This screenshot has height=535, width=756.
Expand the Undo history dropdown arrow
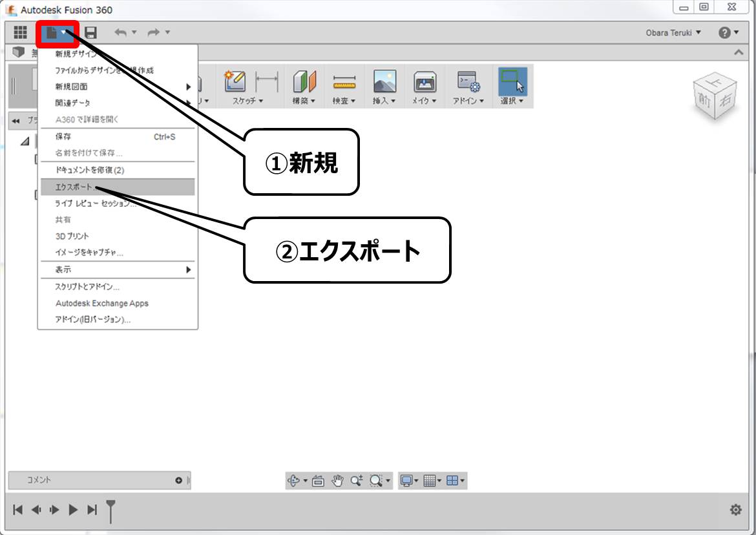click(x=134, y=32)
